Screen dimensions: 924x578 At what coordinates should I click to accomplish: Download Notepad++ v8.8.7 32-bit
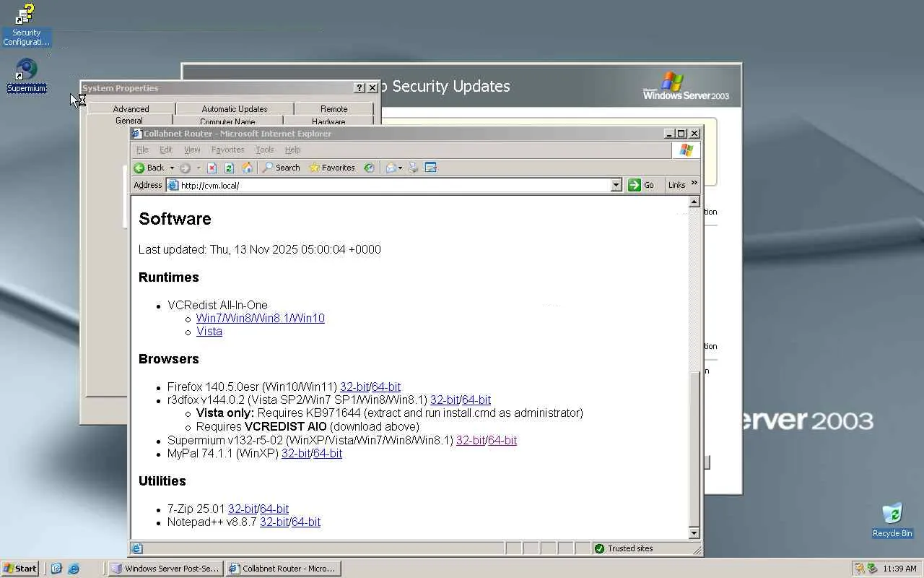274,522
